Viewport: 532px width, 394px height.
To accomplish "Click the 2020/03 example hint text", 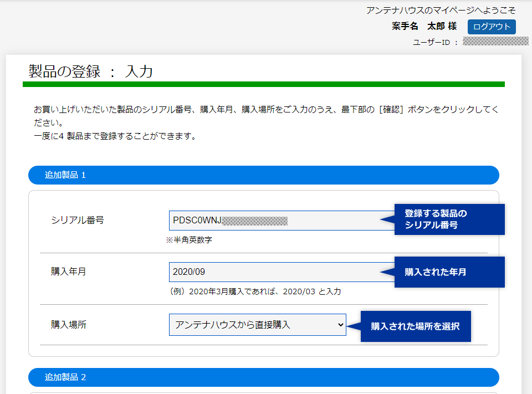I will click(256, 291).
